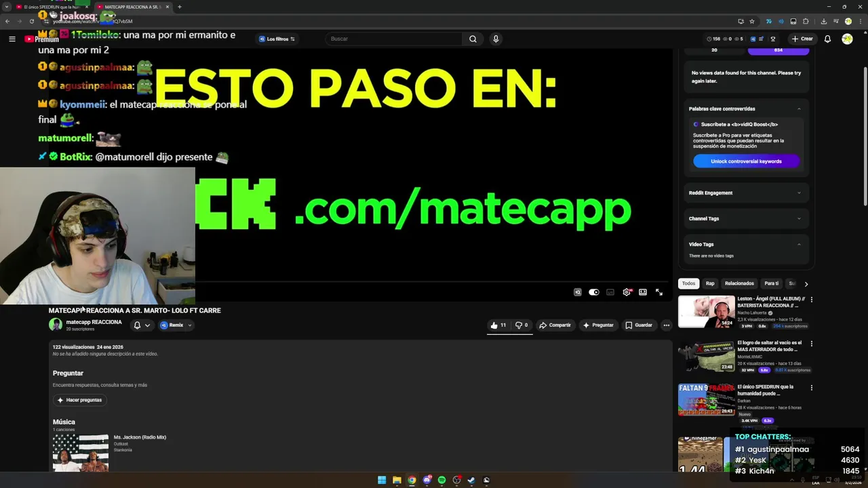Screen dimensions: 868x488
Task: Open matecapp REACCIONA channel link
Action: [x=94, y=322]
